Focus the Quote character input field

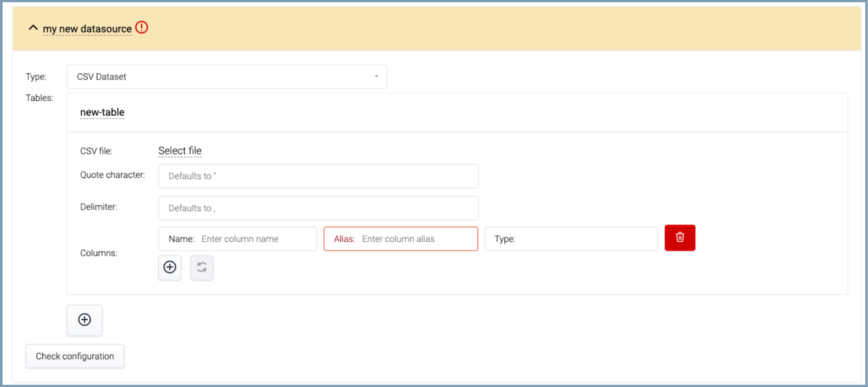pos(318,176)
